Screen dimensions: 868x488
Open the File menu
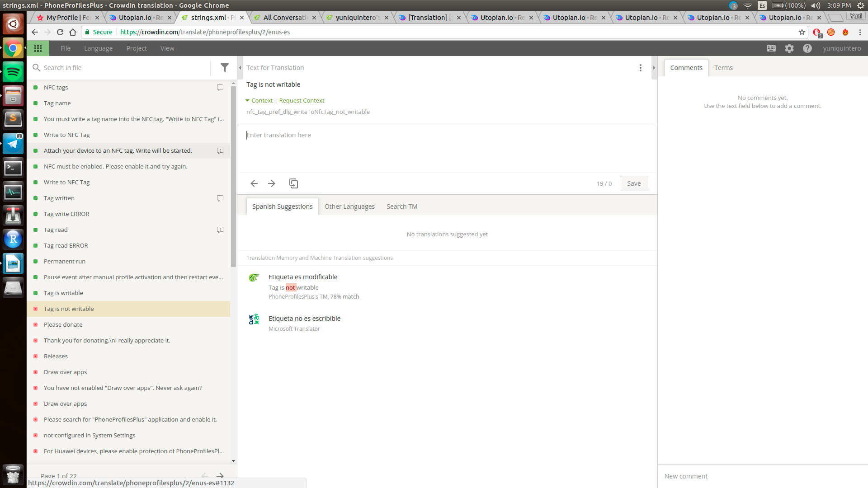point(66,48)
